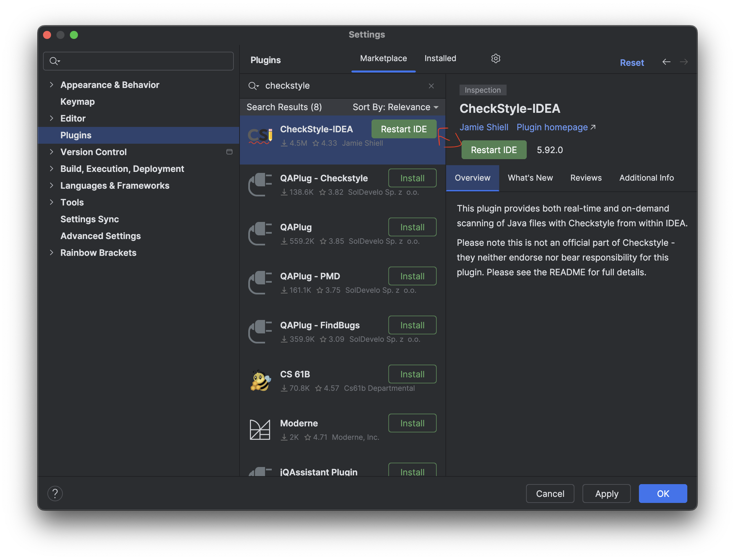Screen dimensions: 735x560
Task: Clear the checkstyle search with X icon
Action: coord(431,86)
